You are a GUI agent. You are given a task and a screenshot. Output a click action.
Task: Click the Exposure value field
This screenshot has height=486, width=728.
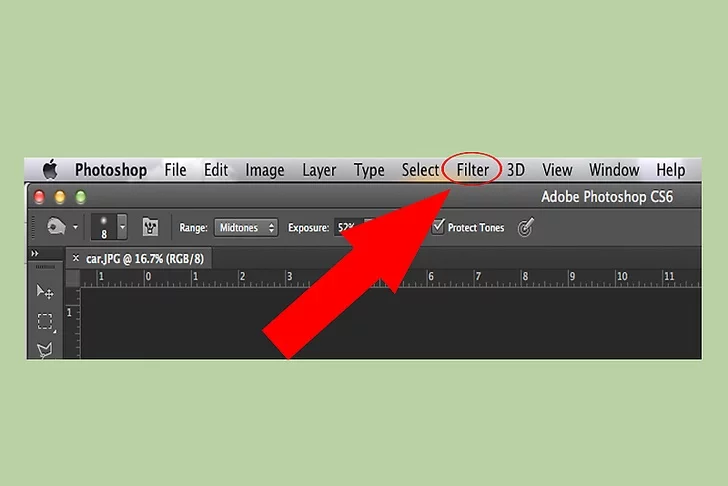pos(346,227)
